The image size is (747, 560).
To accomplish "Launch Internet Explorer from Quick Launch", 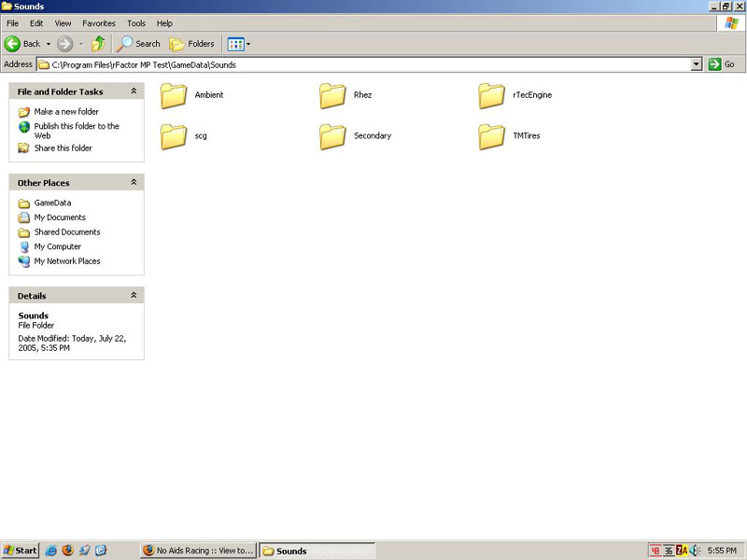I will [51, 551].
